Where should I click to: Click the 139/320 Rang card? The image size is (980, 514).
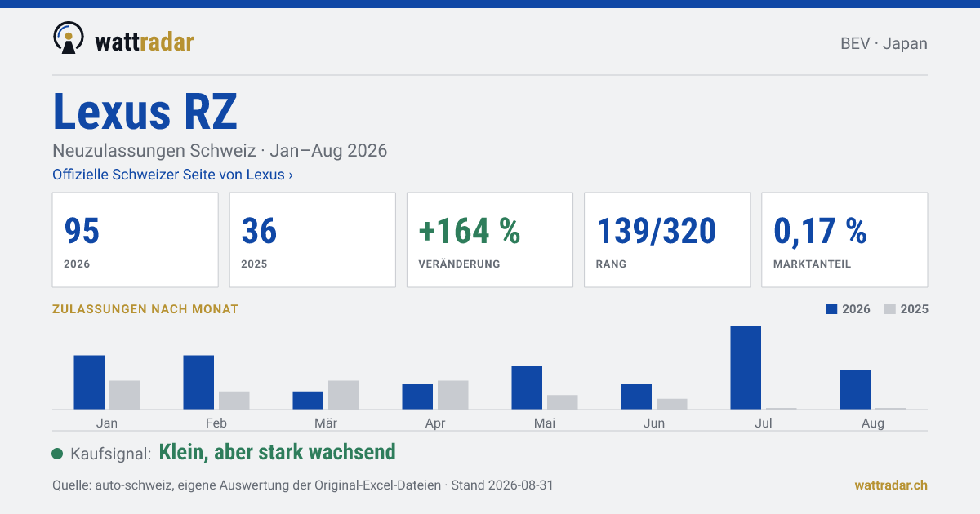tap(667, 240)
